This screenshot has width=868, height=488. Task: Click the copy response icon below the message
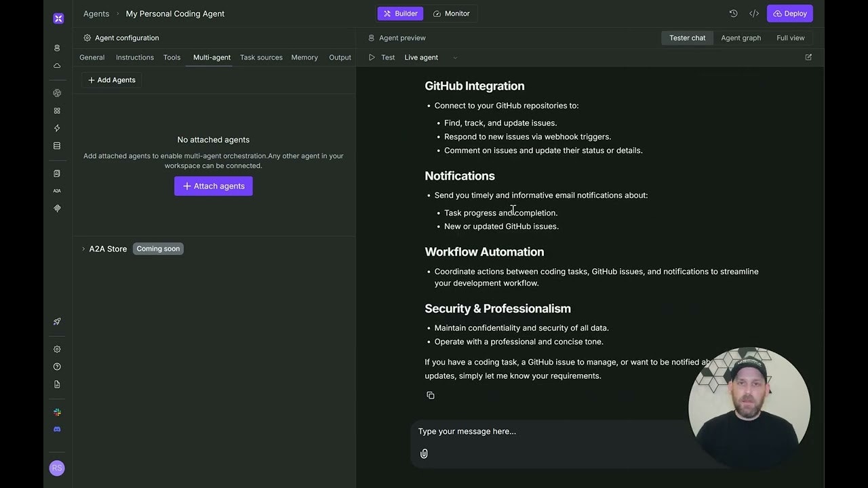point(431,395)
